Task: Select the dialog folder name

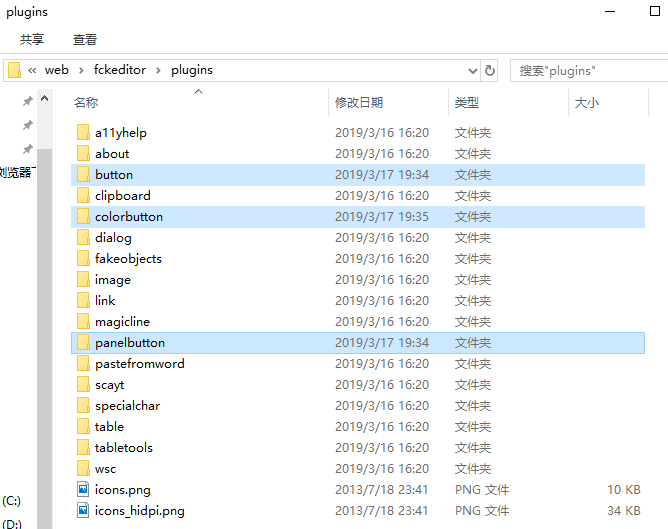Action: click(113, 238)
